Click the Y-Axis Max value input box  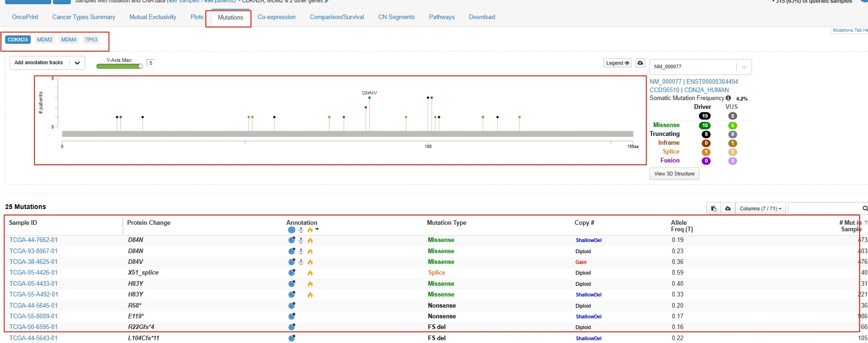coord(150,63)
